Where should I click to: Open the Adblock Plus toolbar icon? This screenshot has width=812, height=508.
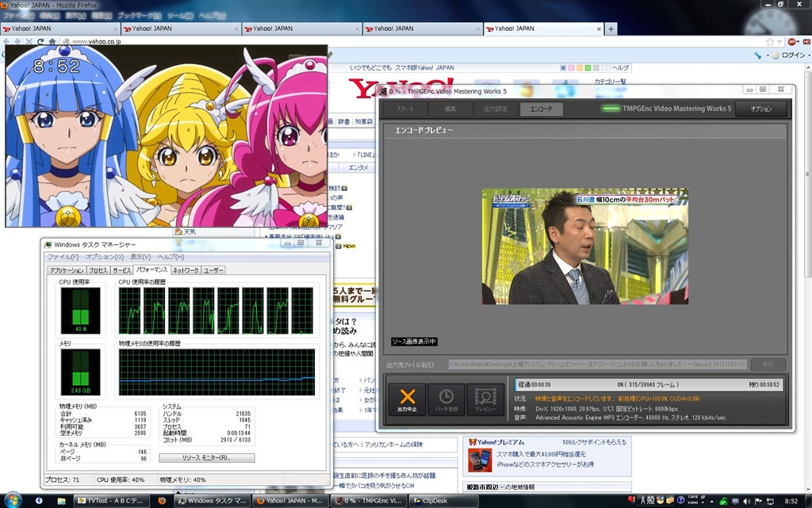[x=792, y=41]
